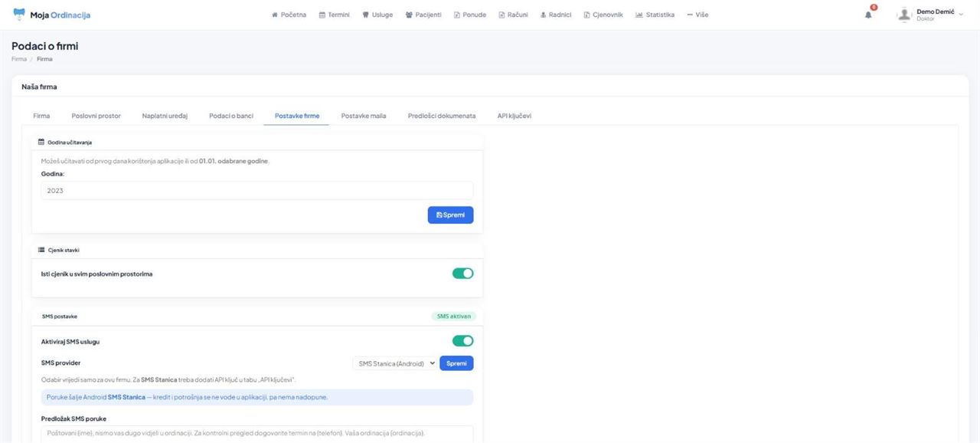
Task: Click the Firma breadcrumb link
Action: pyautogui.click(x=19, y=59)
